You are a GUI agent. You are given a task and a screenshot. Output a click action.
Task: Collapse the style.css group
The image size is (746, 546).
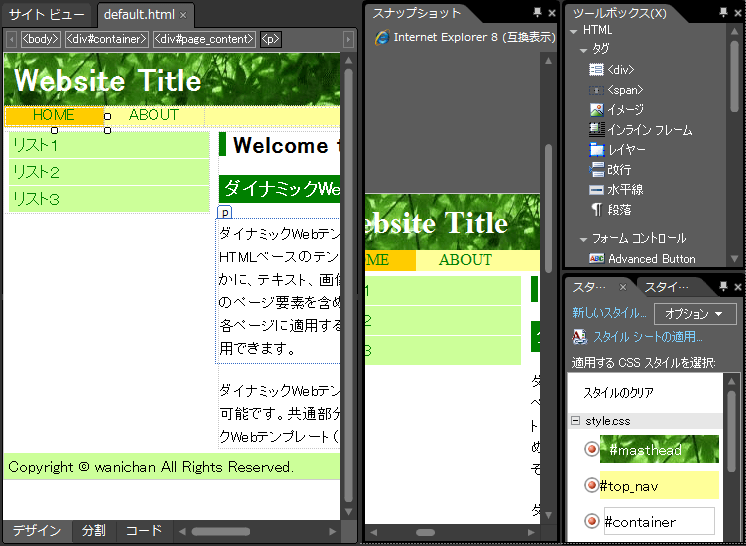[576, 421]
